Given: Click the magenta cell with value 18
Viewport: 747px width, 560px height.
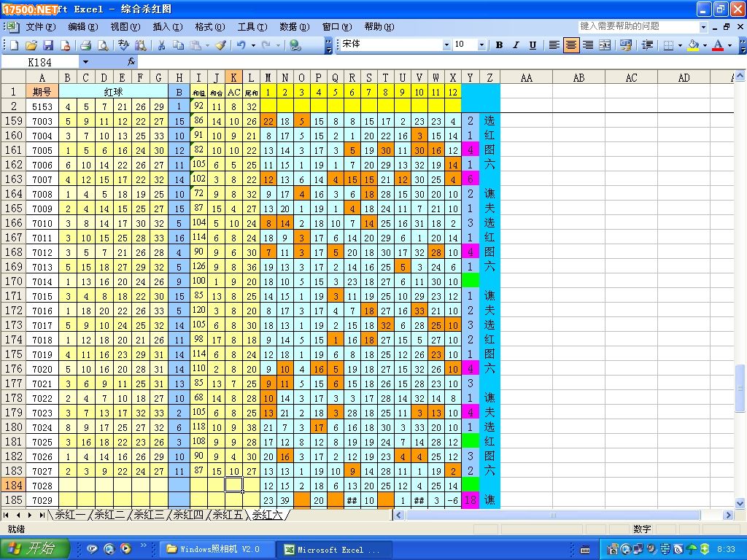Looking at the screenshot, I should point(471,500).
